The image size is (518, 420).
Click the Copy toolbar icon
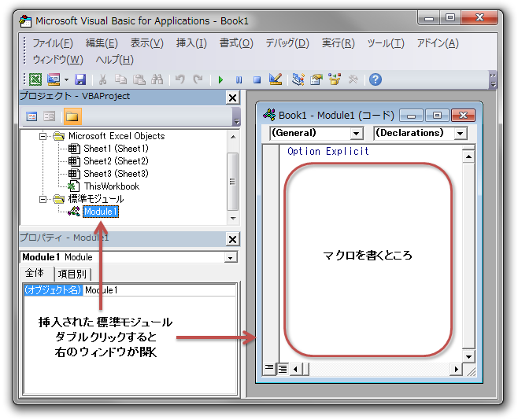pyautogui.click(x=120, y=79)
